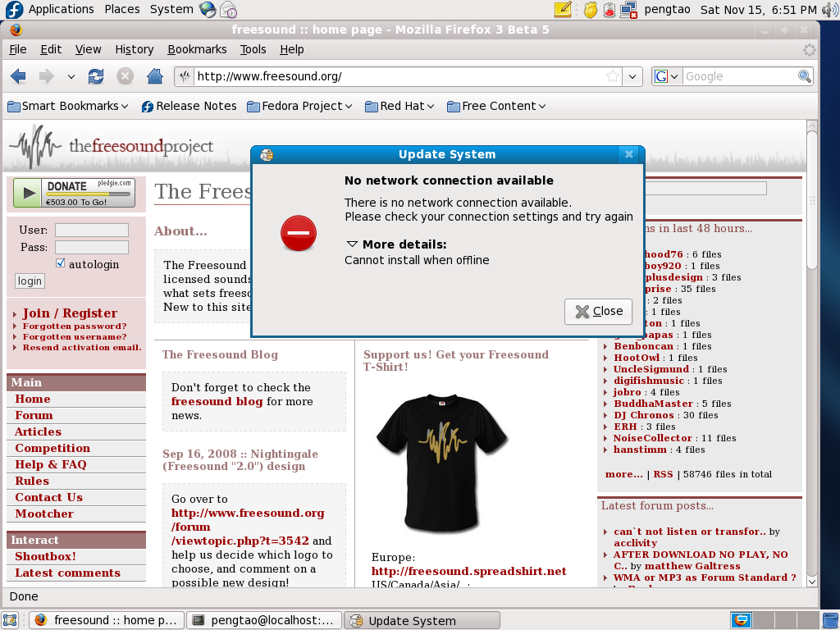Click the Stop loading button in Firefox
The width and height of the screenshot is (840, 630).
pos(126,76)
